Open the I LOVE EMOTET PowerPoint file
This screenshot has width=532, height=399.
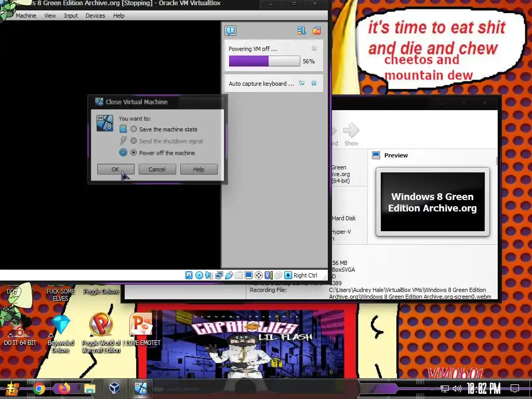(141, 329)
